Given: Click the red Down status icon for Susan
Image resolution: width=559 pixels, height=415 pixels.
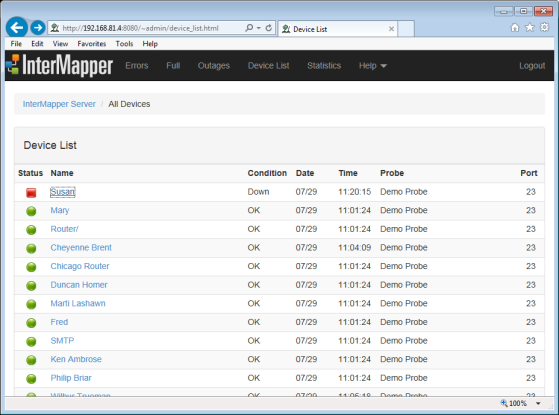Looking at the screenshot, I should tap(31, 193).
